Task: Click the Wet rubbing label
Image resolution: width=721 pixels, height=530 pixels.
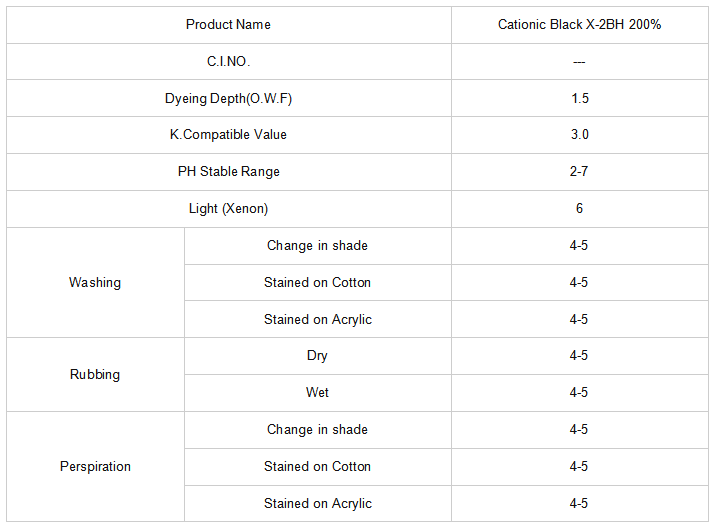Action: click(x=318, y=393)
